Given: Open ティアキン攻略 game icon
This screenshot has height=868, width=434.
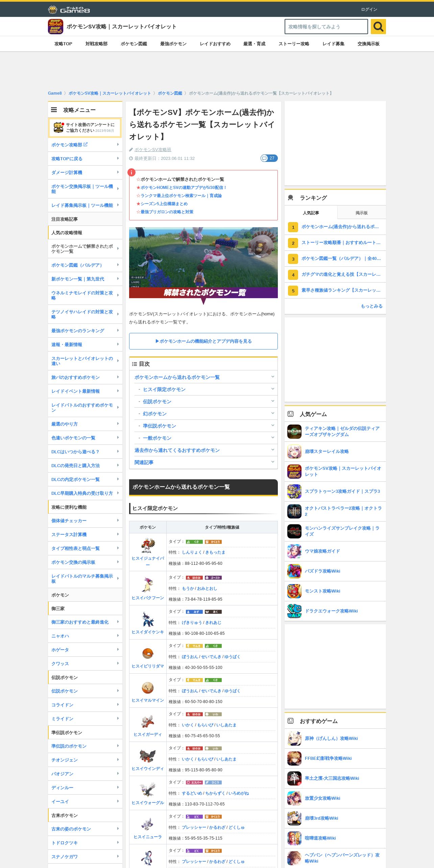Looking at the screenshot, I should (294, 432).
